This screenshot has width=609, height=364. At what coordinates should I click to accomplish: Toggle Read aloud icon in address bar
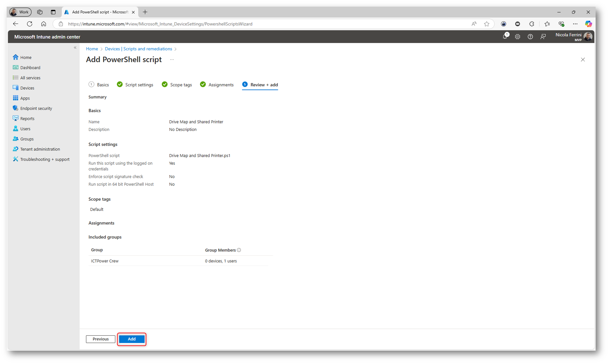474,24
